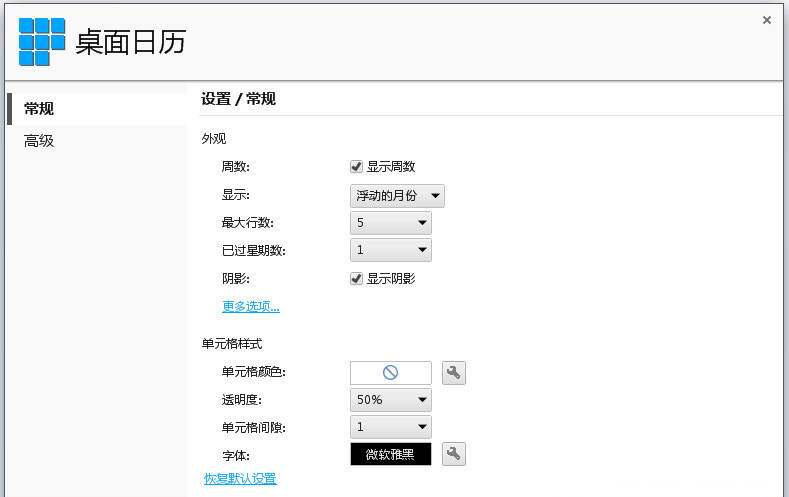Click the 桌面日历 title text
This screenshot has width=789, height=497.
131,42
